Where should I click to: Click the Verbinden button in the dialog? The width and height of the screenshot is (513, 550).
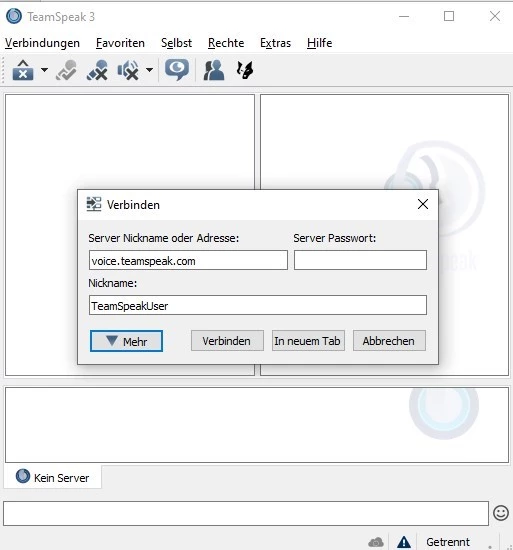tap(227, 341)
